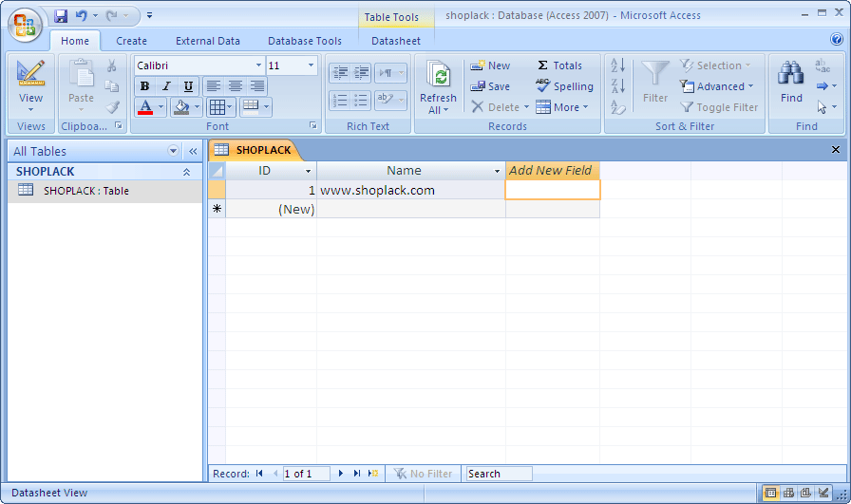Click the Totals sigma button

point(559,65)
